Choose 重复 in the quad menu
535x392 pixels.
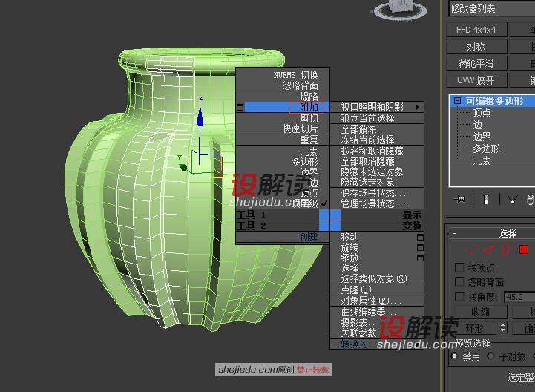[x=309, y=140]
